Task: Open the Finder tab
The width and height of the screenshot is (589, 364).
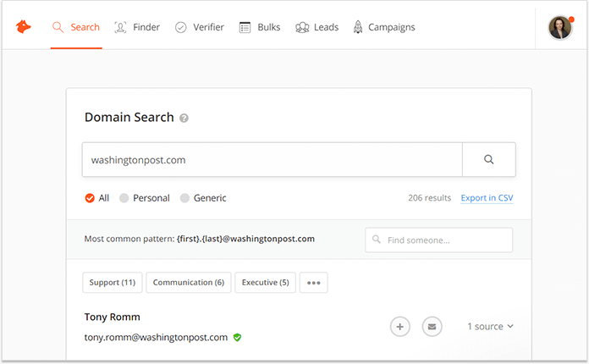Action: click(137, 27)
